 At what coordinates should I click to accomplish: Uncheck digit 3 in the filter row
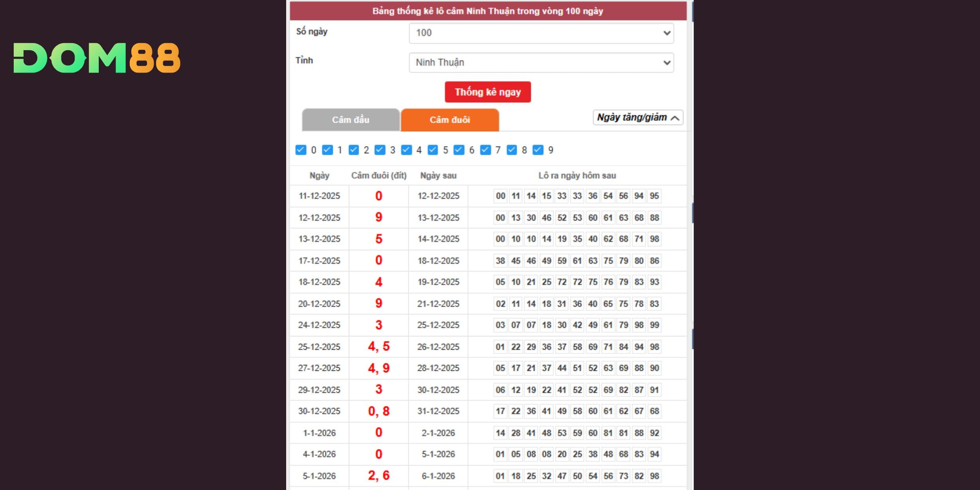[x=380, y=149]
